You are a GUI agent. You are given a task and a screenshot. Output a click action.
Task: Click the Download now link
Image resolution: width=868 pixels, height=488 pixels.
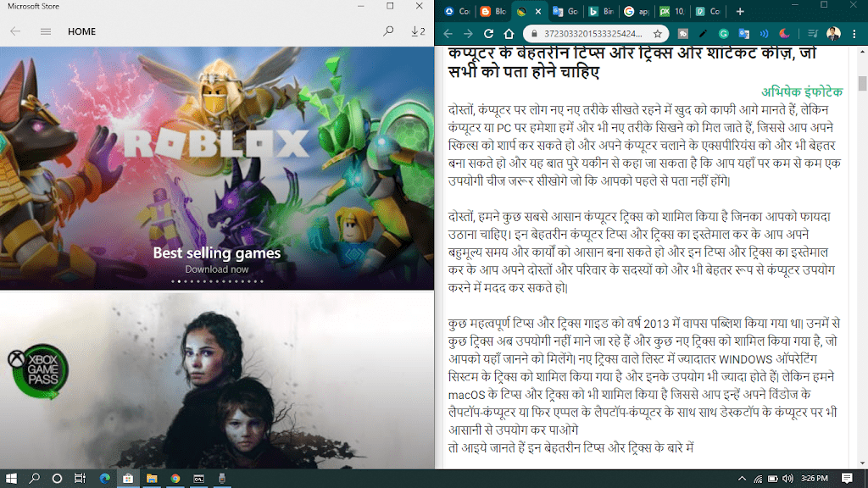click(217, 269)
